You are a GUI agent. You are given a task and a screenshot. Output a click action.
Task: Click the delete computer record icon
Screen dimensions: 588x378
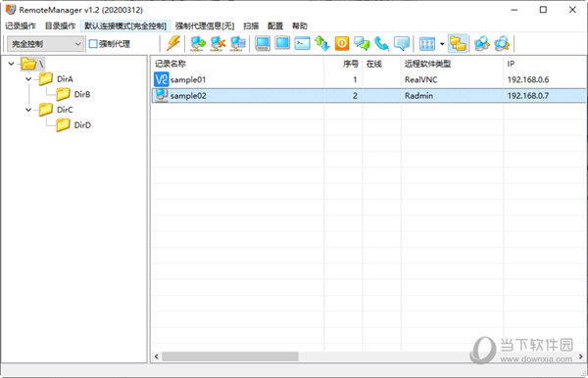[218, 44]
